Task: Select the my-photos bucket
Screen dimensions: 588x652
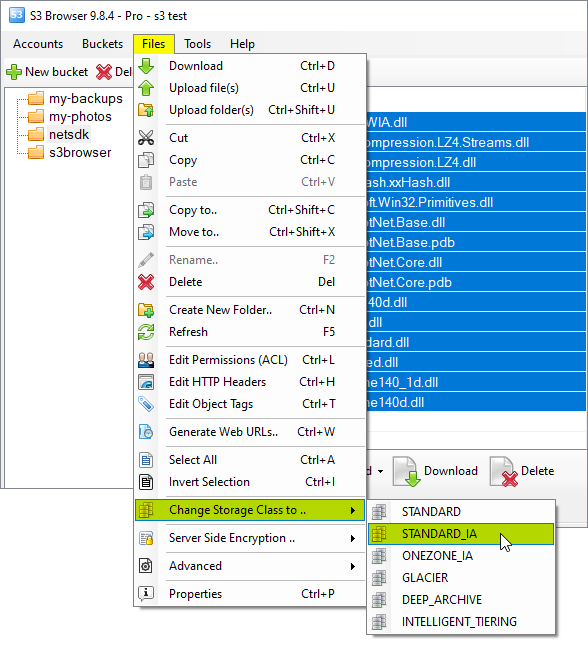Action: click(80, 117)
